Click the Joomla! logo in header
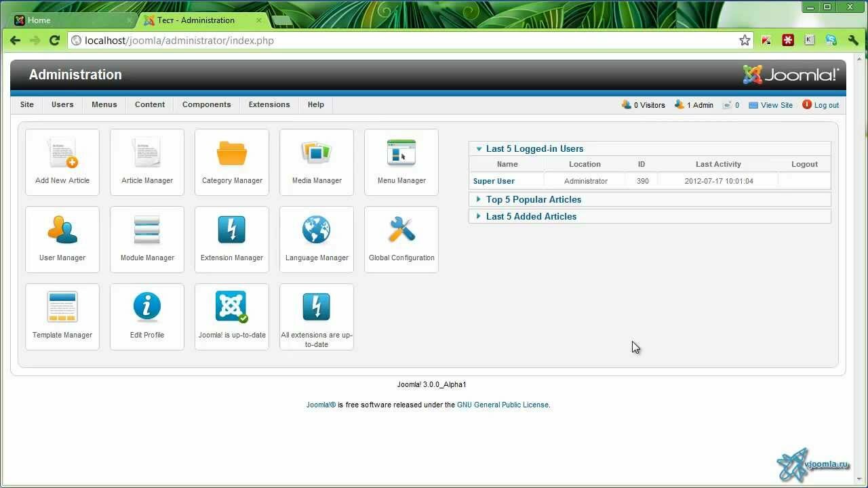 pos(791,75)
